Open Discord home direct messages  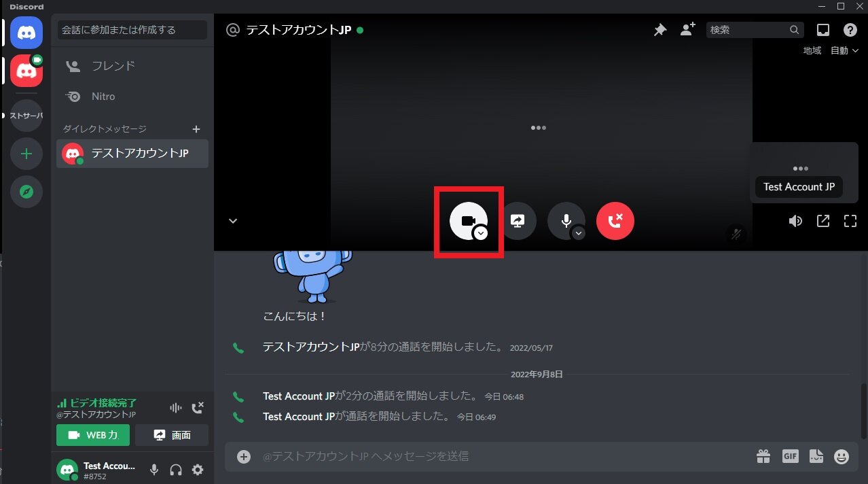tap(26, 33)
